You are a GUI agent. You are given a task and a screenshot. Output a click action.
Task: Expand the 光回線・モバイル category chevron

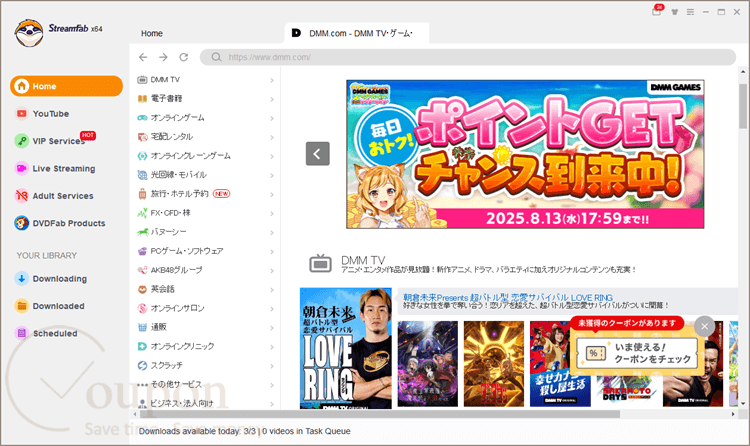coord(272,176)
